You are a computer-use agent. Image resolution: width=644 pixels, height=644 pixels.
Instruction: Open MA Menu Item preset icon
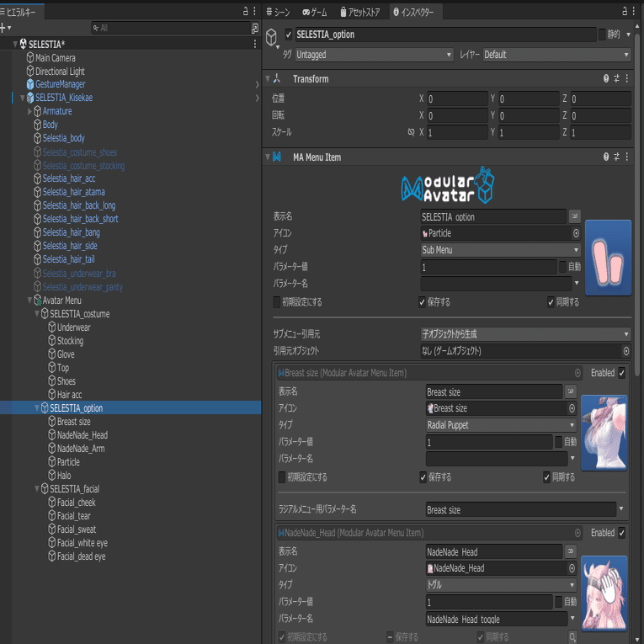coord(616,157)
